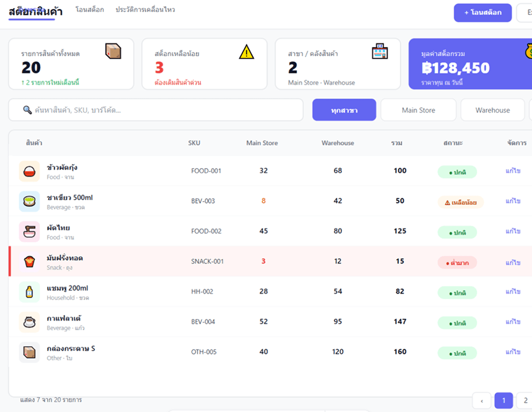Viewport: 532px width, 412px height.
Task: Filter stock by Warehouse
Action: [x=492, y=110]
